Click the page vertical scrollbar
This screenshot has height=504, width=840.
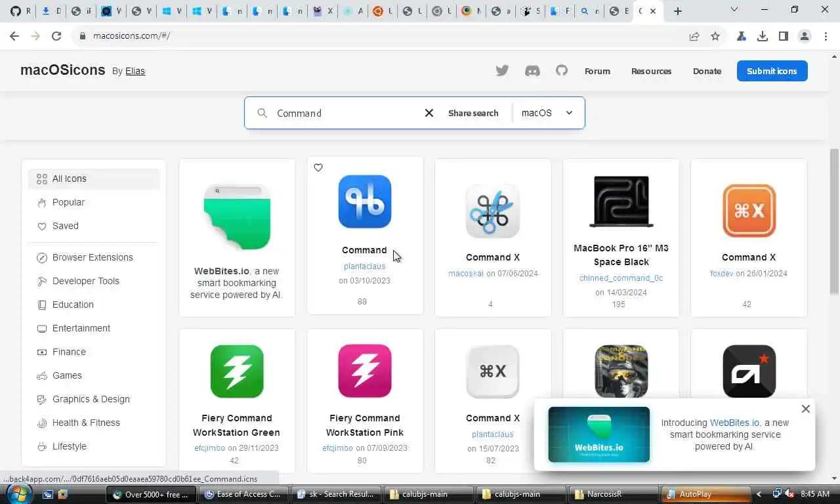[x=834, y=222]
